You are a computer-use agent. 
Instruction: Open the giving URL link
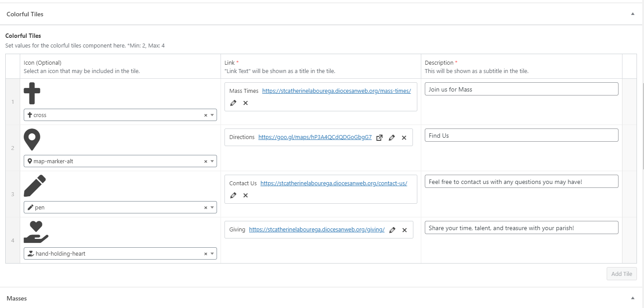click(316, 230)
